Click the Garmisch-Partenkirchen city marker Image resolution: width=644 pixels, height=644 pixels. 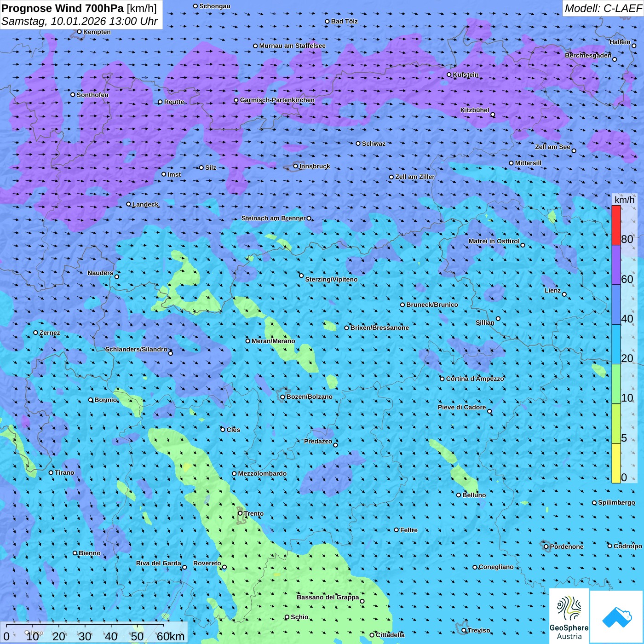point(236,100)
